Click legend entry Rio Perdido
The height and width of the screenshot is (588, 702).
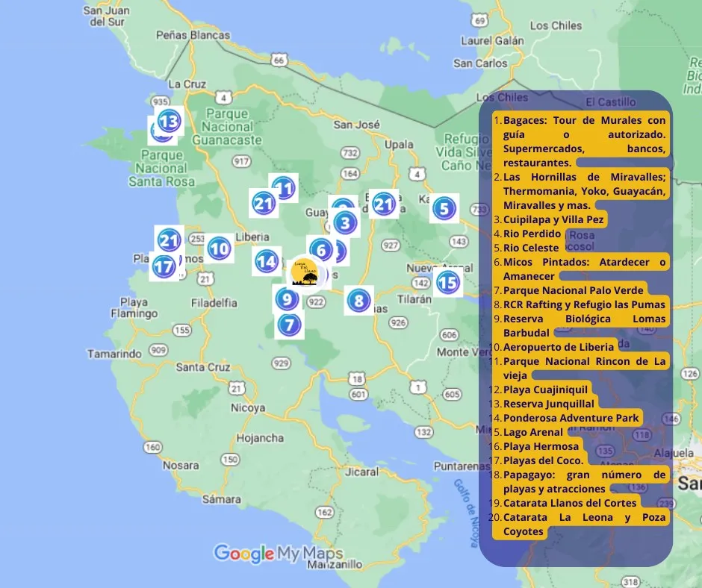click(528, 234)
